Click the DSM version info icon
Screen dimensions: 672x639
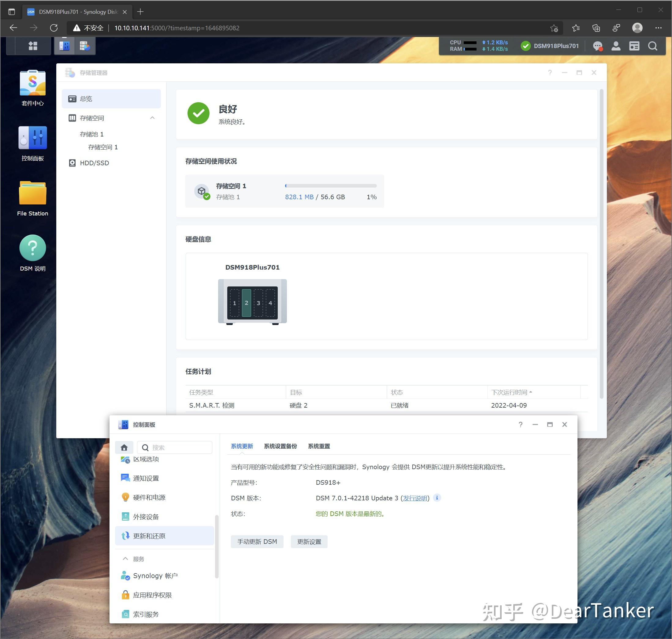[x=437, y=498]
